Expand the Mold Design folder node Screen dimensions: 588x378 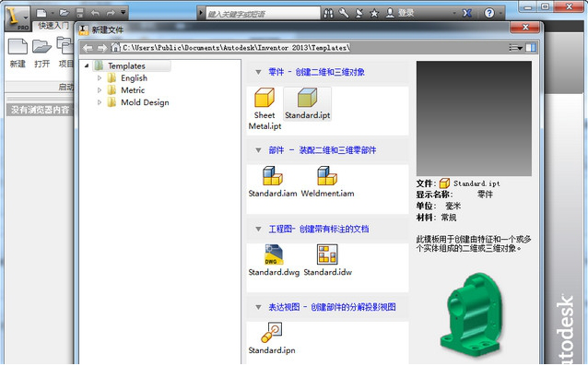click(100, 102)
